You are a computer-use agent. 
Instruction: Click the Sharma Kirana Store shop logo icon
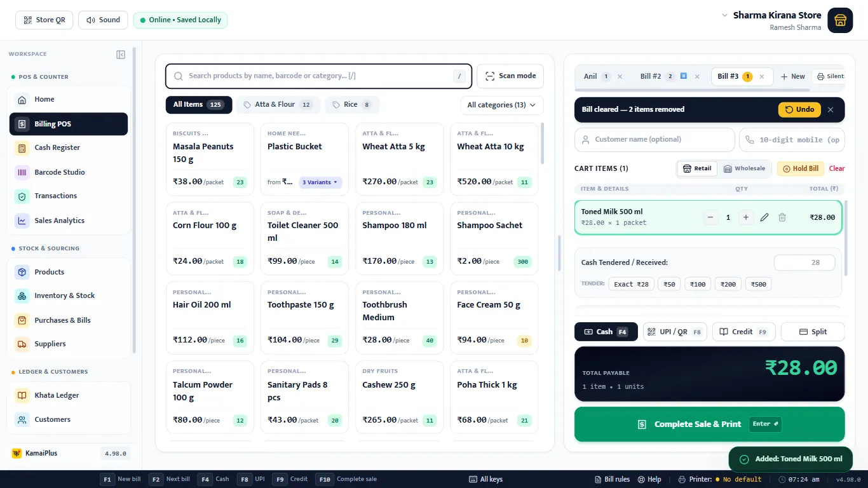(x=840, y=20)
